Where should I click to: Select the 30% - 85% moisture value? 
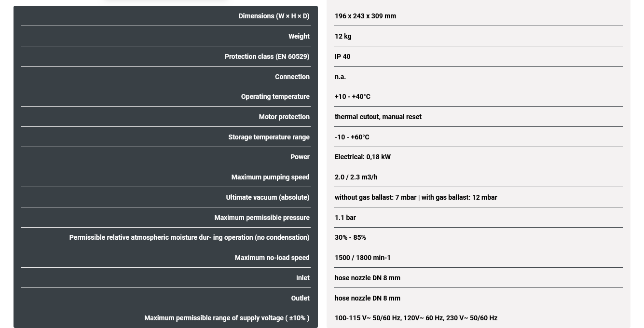pos(350,237)
